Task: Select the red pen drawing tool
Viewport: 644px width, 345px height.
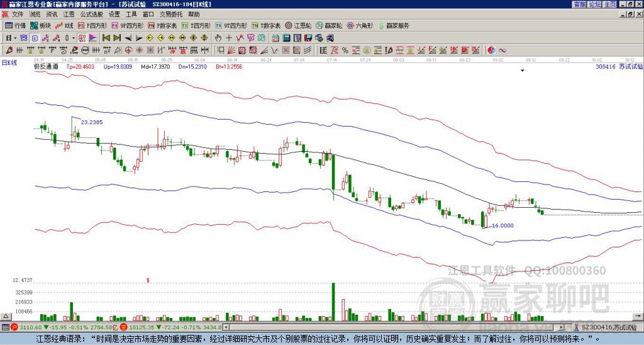Action: [x=9, y=50]
